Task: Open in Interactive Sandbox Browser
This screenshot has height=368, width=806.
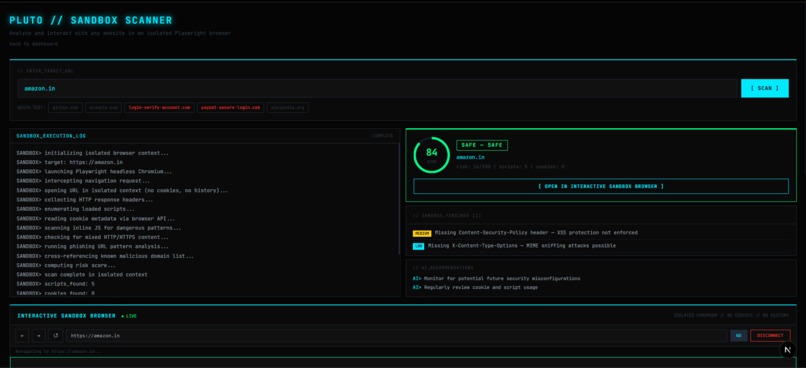Action: [600, 186]
